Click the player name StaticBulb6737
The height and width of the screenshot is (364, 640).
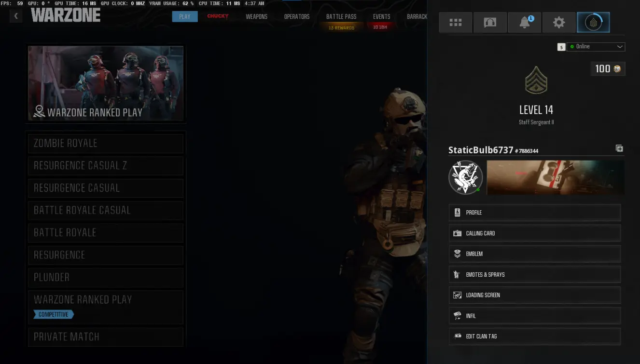[x=481, y=150]
